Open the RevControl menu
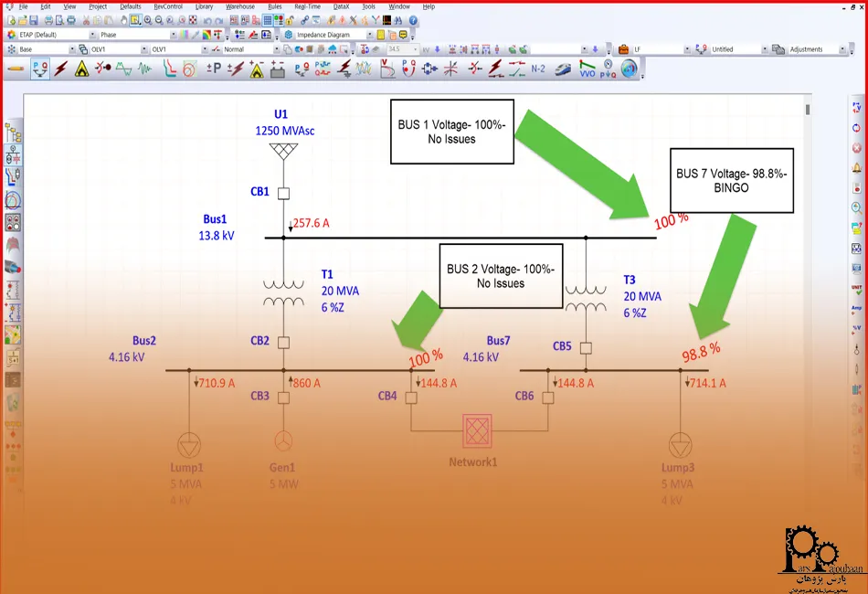The height and width of the screenshot is (594, 868). (x=168, y=6)
